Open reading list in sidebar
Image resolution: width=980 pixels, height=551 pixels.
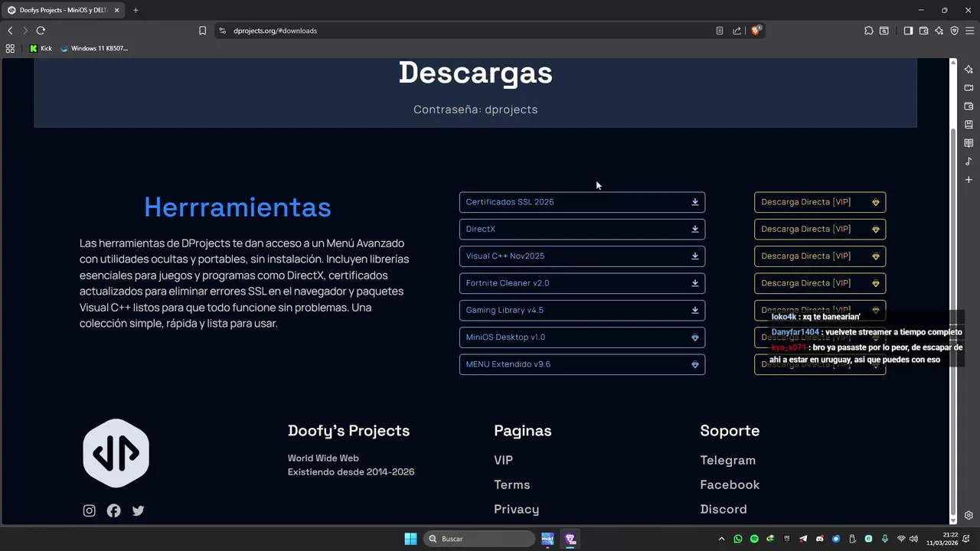pos(969,143)
